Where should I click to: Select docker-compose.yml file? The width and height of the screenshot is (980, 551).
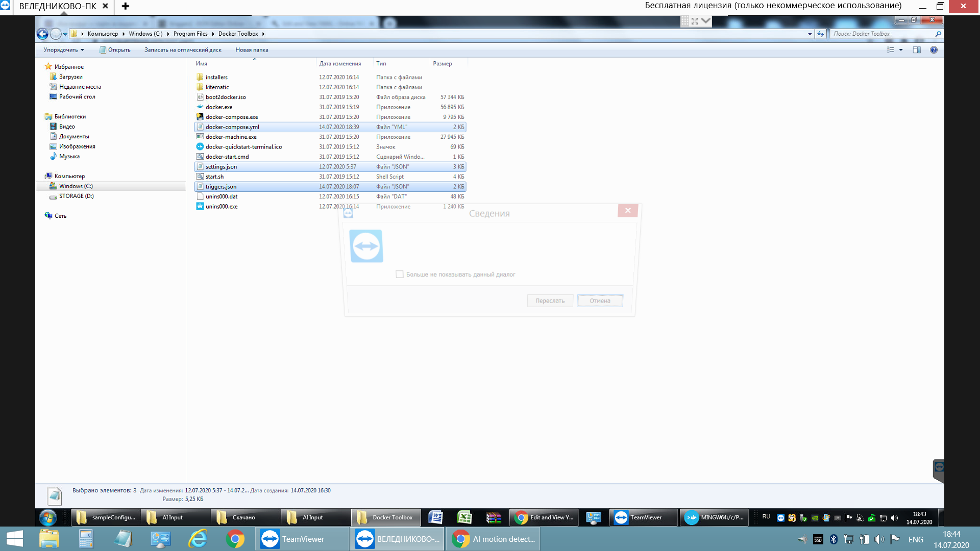click(330, 127)
